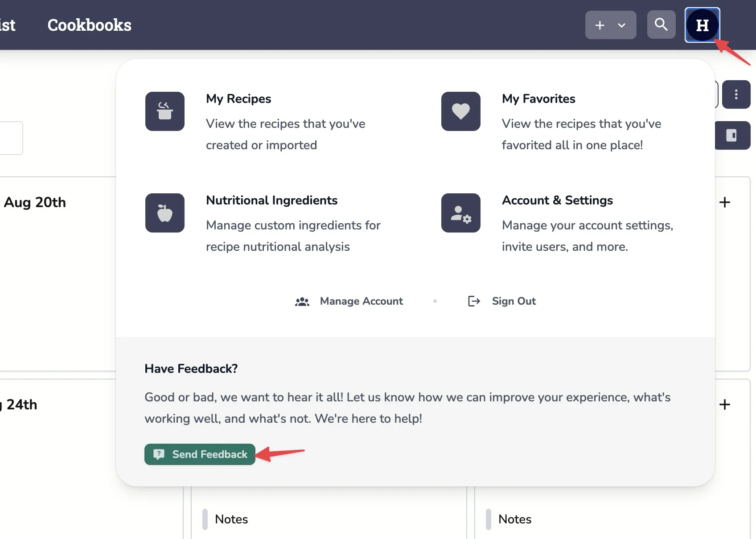Open the Cookbooks navigation item
Screen dimensions: 756x539
(89, 25)
